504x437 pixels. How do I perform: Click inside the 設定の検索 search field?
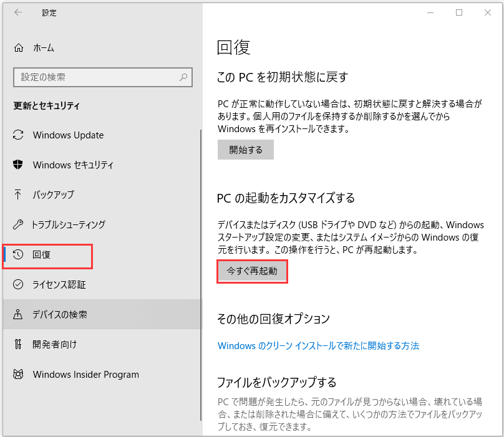[94, 77]
